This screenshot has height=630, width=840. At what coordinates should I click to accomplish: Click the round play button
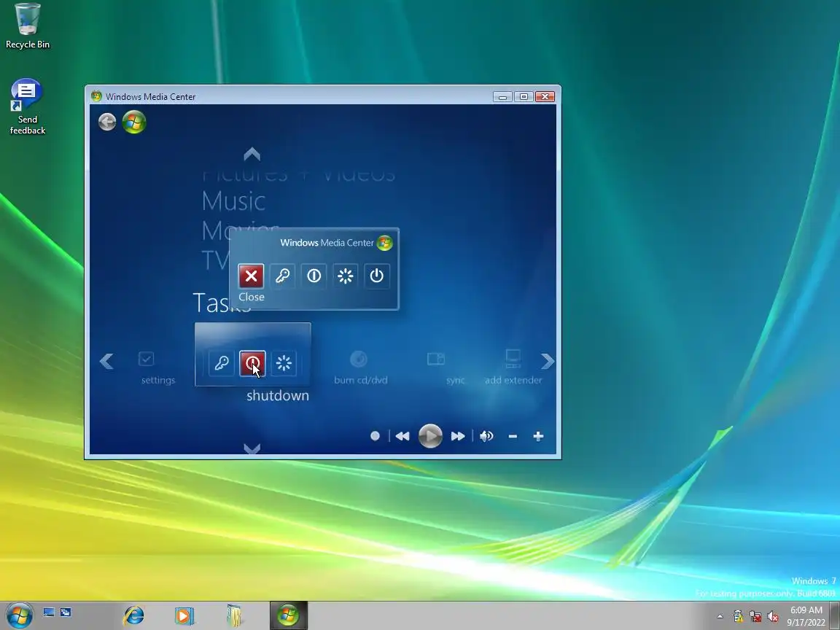(x=430, y=435)
